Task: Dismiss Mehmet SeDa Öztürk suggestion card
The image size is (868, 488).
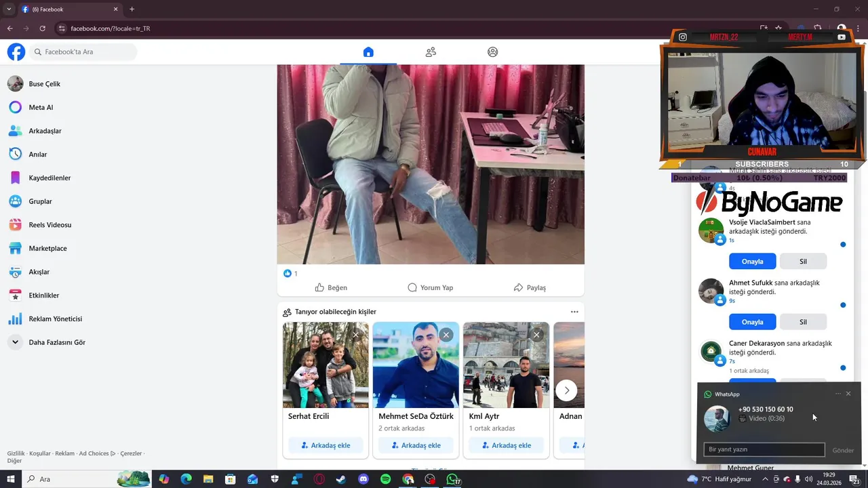Action: point(446,334)
